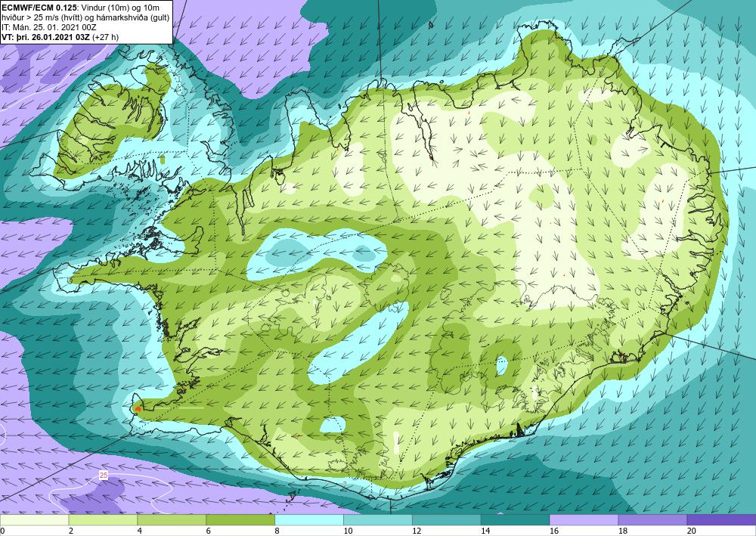The width and height of the screenshot is (756, 536).
Task: Click the legend scale label "20"
Action: coord(692,531)
